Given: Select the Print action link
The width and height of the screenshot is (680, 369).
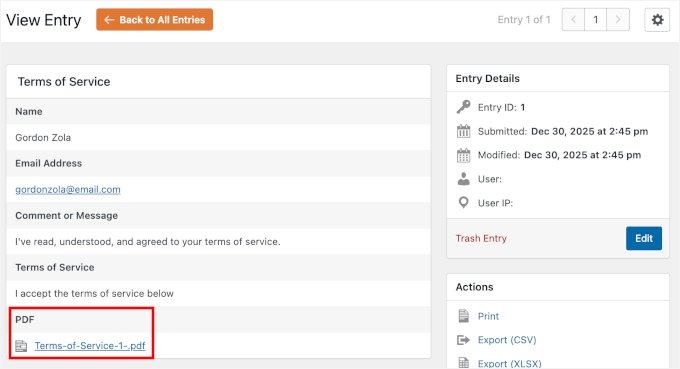Looking at the screenshot, I should (x=488, y=316).
